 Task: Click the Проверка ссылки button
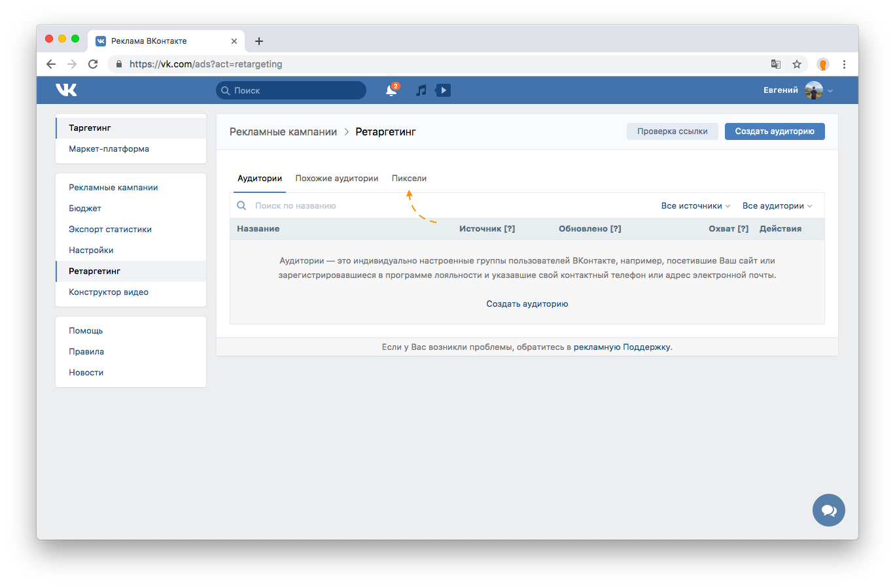point(673,131)
